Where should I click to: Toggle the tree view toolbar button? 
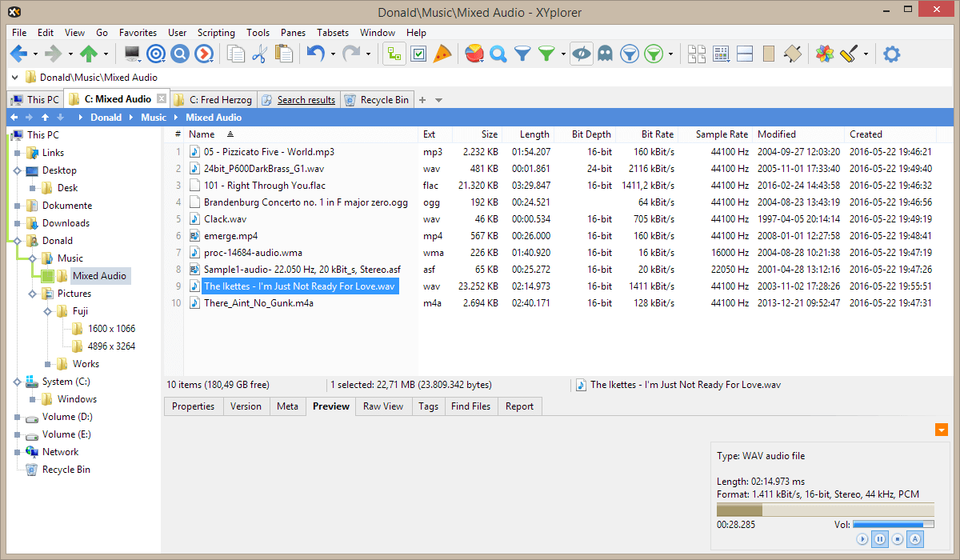(394, 54)
